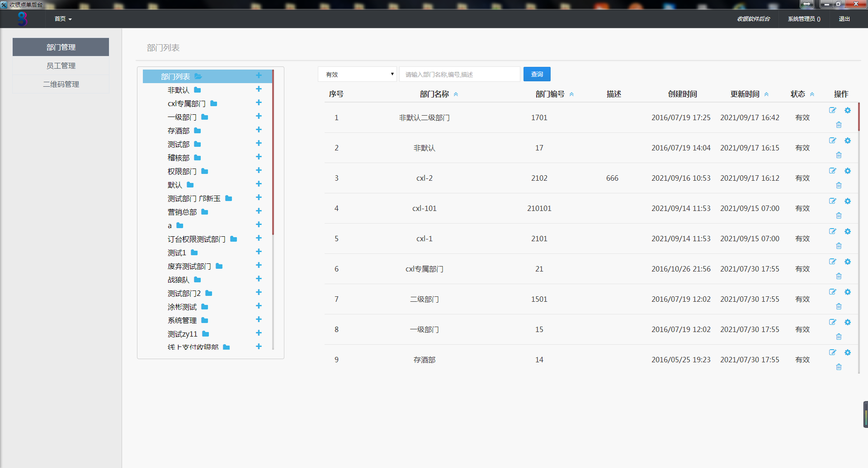Select 涂彬测试 in department tree
This screenshot has height=468, width=868.
point(182,307)
